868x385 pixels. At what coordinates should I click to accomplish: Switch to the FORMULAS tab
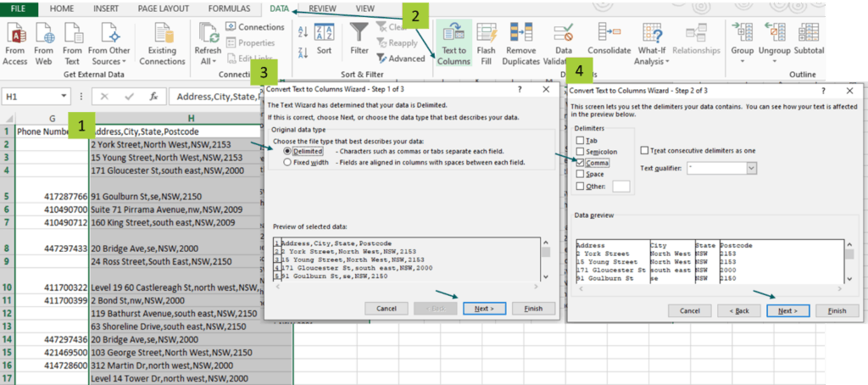tap(229, 8)
